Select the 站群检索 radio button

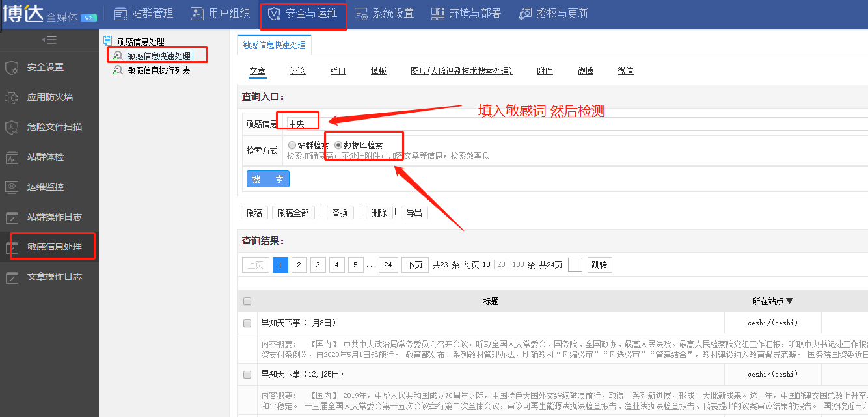292,145
